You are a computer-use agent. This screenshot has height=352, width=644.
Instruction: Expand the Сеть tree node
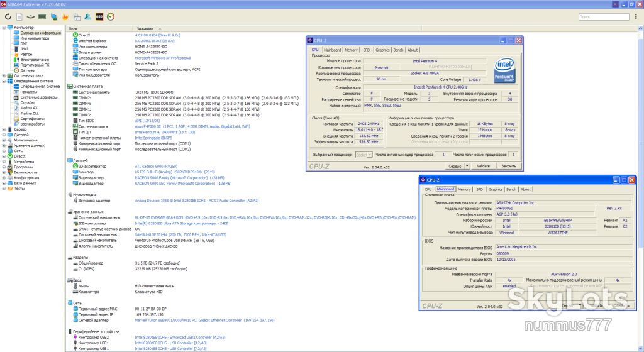pyautogui.click(x=4, y=151)
